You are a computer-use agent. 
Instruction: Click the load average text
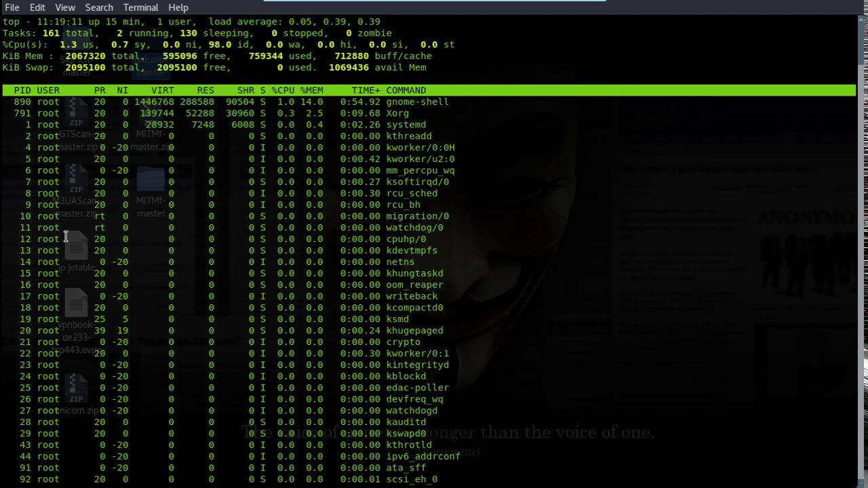294,22
